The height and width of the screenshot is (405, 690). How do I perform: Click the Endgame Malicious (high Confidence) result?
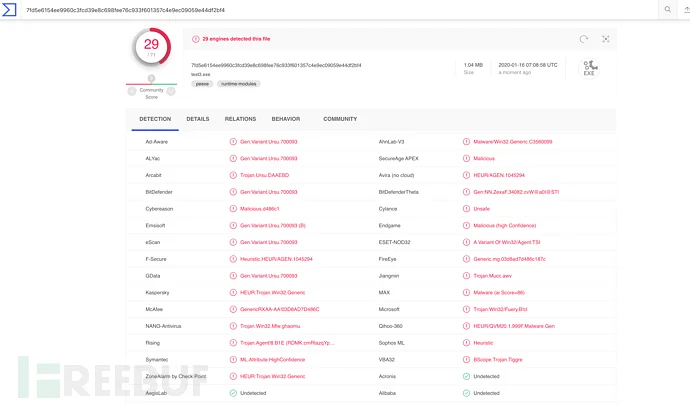505,225
